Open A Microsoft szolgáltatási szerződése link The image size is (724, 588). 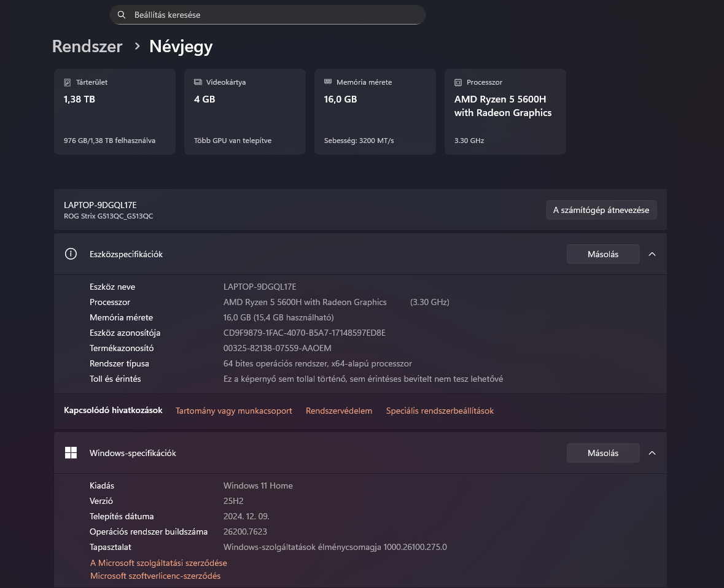[x=158, y=563]
